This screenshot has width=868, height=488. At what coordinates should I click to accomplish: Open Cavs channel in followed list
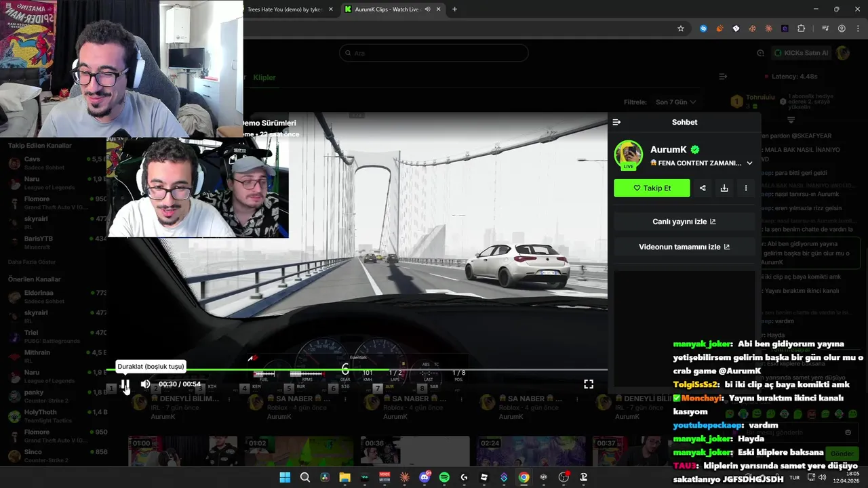54,163
